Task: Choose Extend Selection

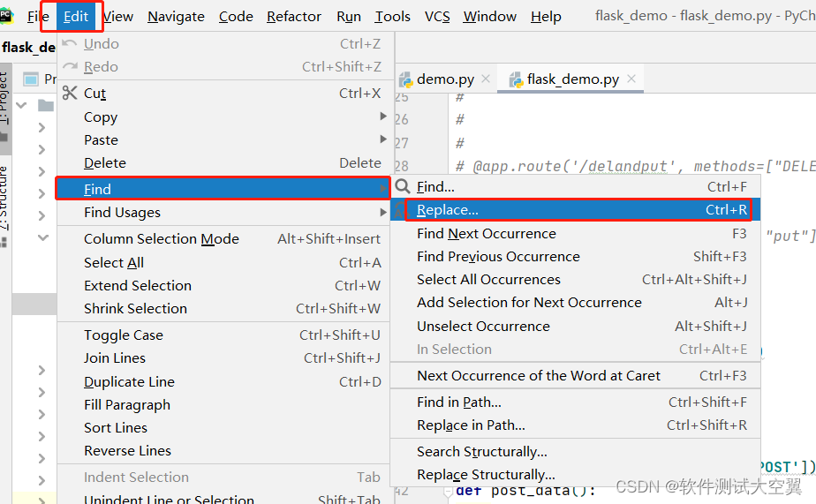Action: coord(223,286)
